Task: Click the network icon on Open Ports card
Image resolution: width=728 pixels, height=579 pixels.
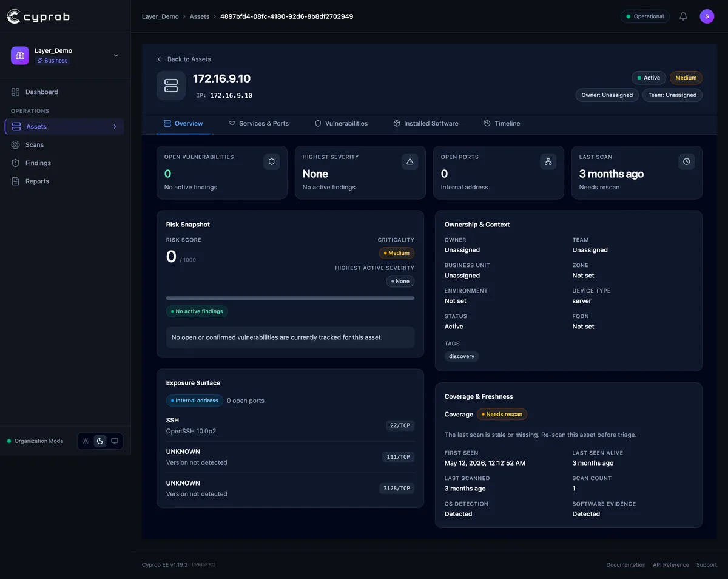Action: point(548,161)
